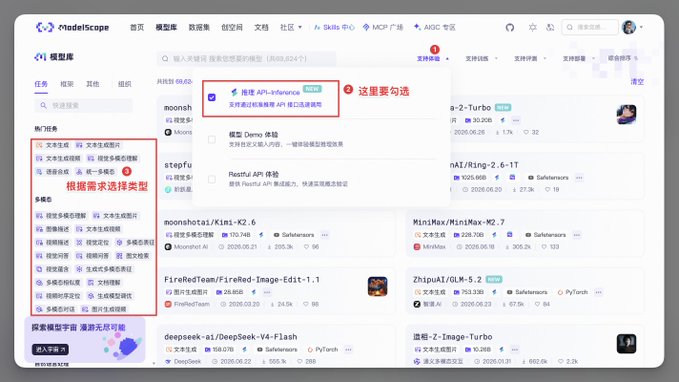Uncheck the 推理 API-Inference checkbox
Screen dimensions: 679x382
click(212, 97)
